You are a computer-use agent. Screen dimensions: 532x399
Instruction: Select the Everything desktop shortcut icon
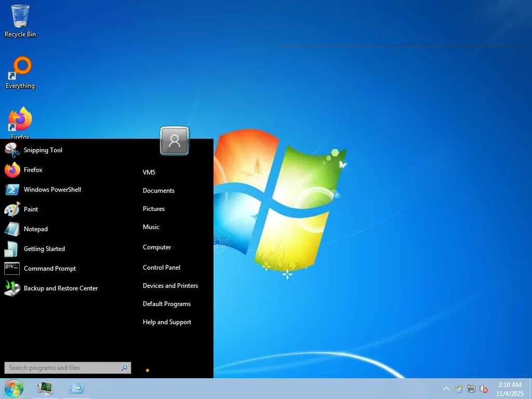coord(21,67)
